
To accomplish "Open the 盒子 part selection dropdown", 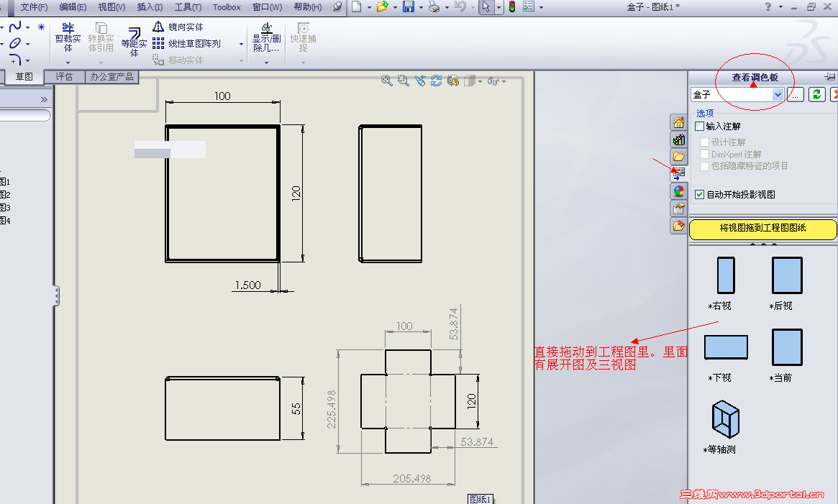I will click(778, 95).
